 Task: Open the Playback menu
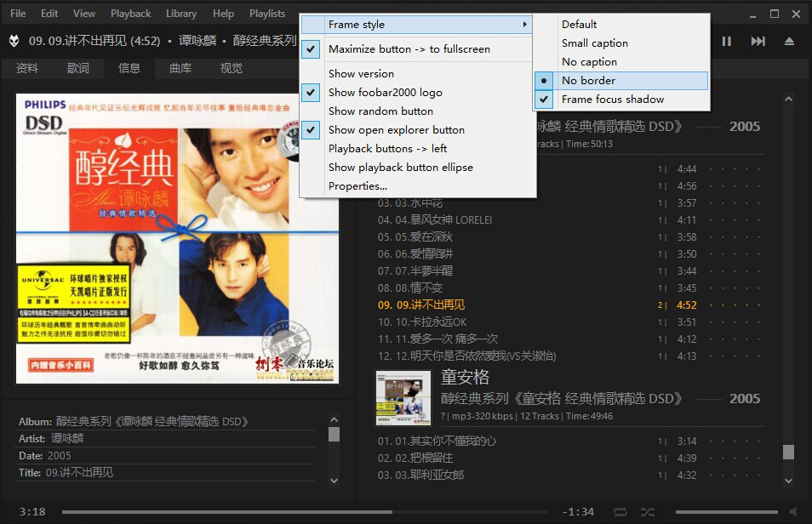[130, 14]
